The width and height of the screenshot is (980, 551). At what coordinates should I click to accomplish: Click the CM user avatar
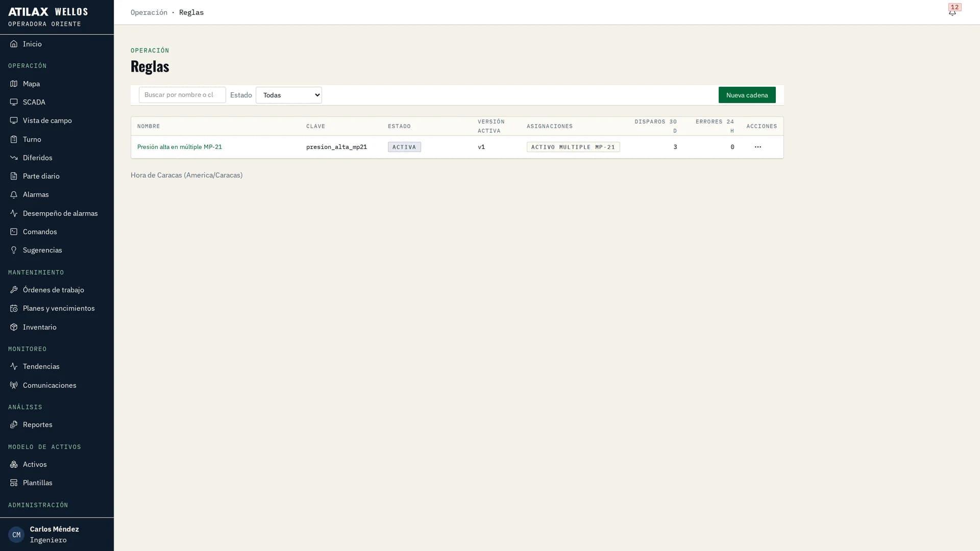[x=16, y=535]
